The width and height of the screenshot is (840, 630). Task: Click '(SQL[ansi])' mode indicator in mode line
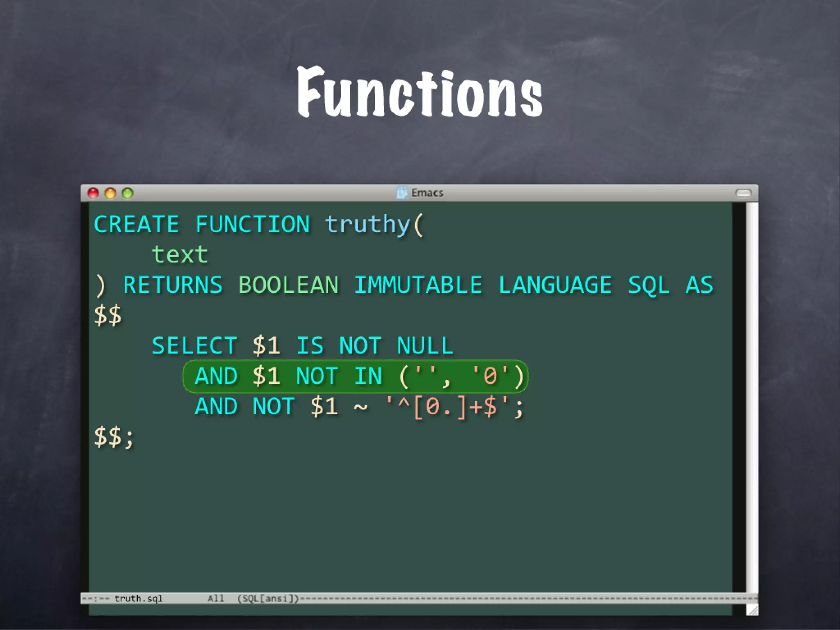(x=268, y=598)
